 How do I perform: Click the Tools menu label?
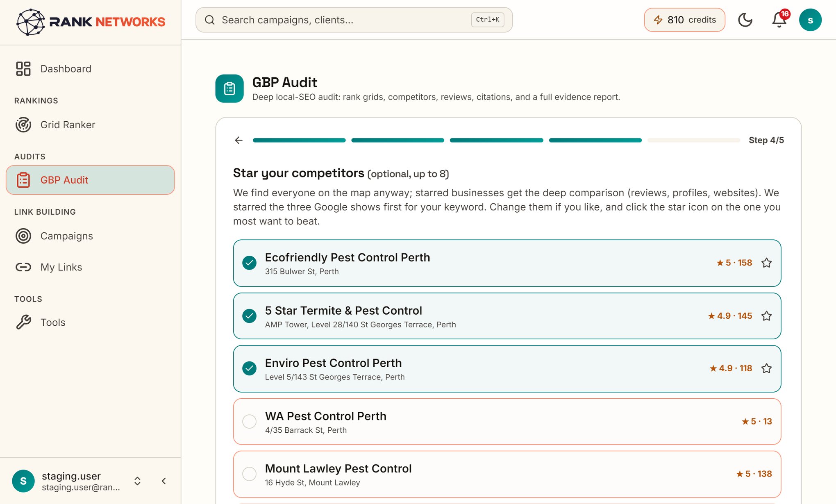(53, 322)
